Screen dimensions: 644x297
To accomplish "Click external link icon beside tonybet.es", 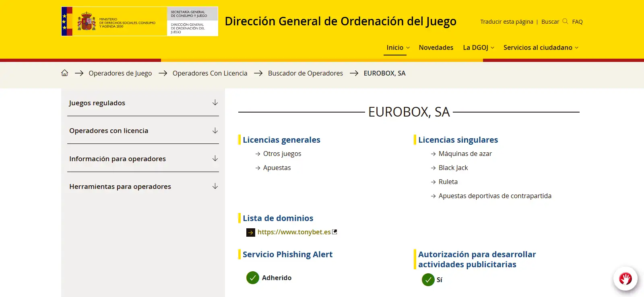I will pyautogui.click(x=334, y=232).
